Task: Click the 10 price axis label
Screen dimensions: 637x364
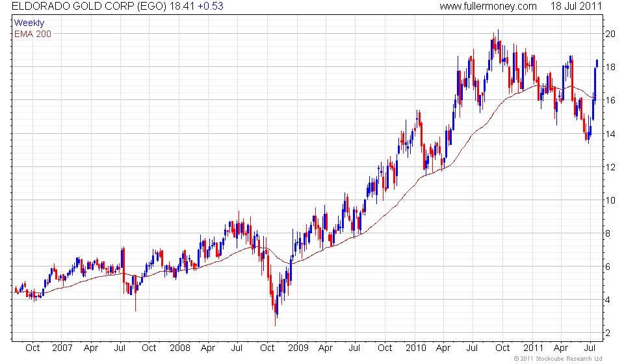Action: click(x=610, y=200)
